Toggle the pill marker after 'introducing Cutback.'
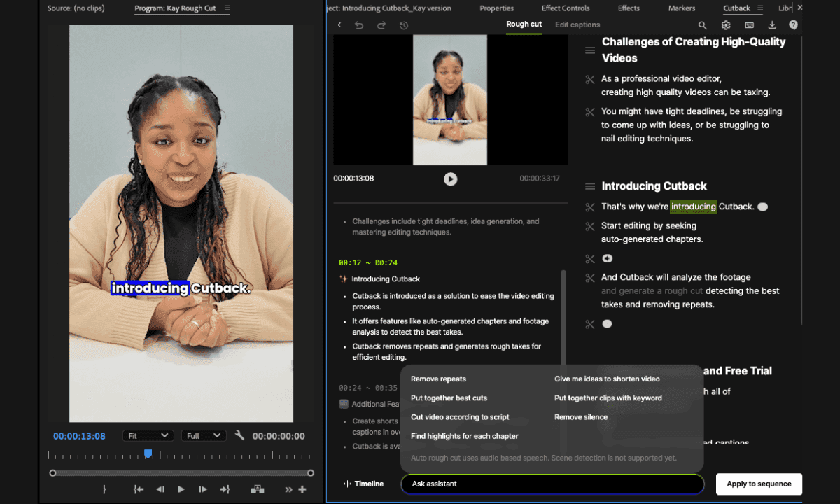The height and width of the screenshot is (504, 840). pyautogui.click(x=763, y=207)
